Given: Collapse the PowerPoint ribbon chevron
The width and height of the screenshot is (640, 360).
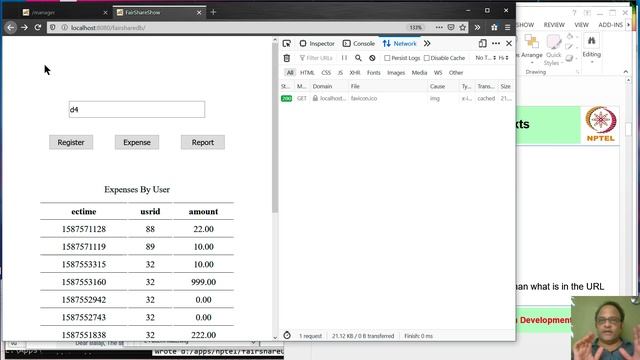Looking at the screenshot, I should pyautogui.click(x=626, y=72).
